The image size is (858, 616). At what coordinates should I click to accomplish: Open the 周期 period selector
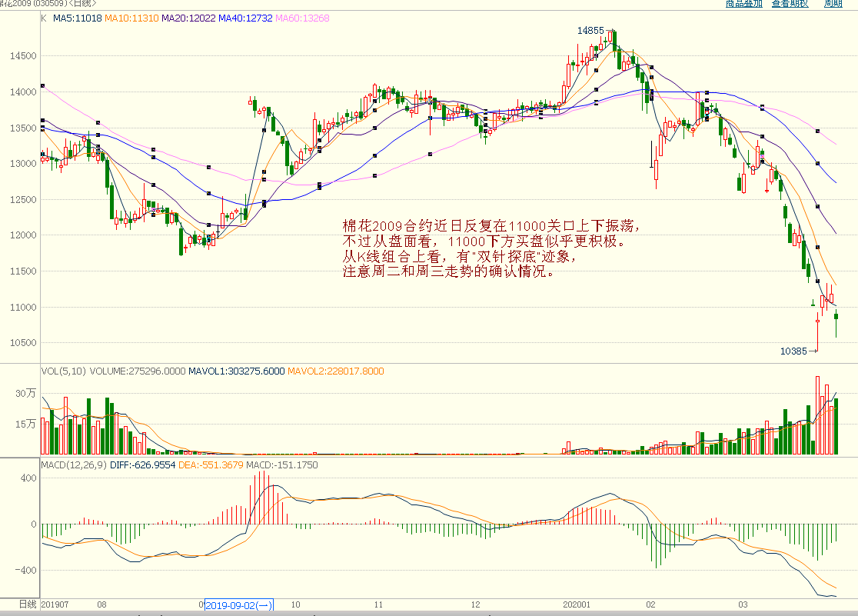point(833,4)
